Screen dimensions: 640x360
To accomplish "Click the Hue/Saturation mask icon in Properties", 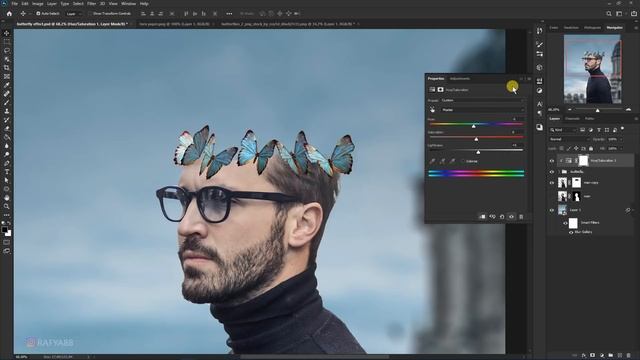I will coord(440,90).
